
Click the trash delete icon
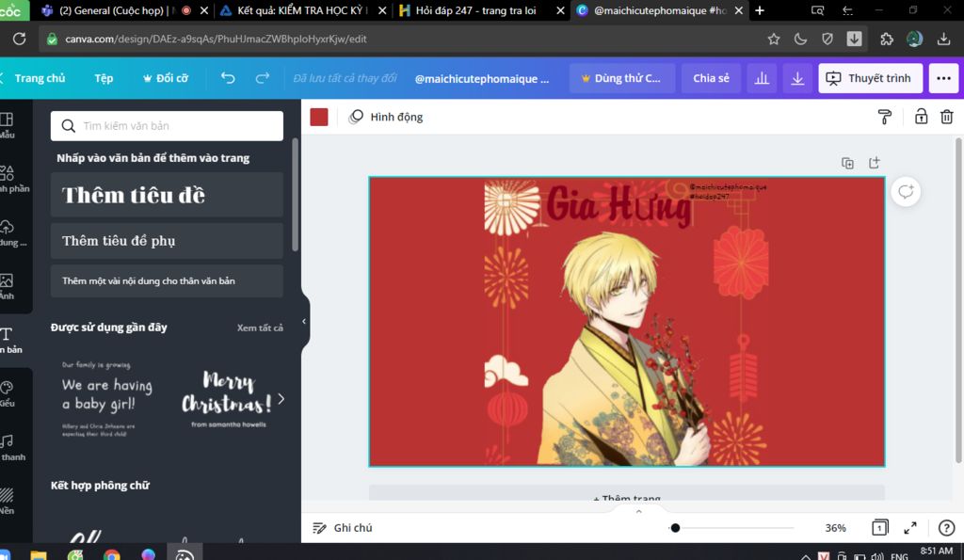(947, 117)
